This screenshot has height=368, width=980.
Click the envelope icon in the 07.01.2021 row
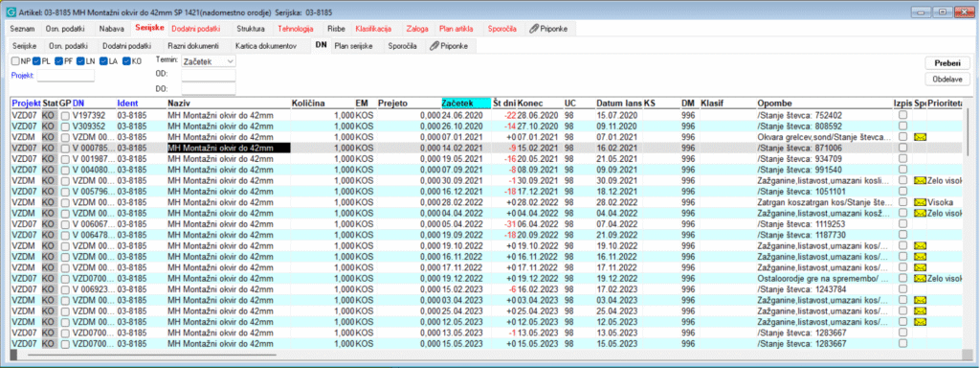click(920, 137)
